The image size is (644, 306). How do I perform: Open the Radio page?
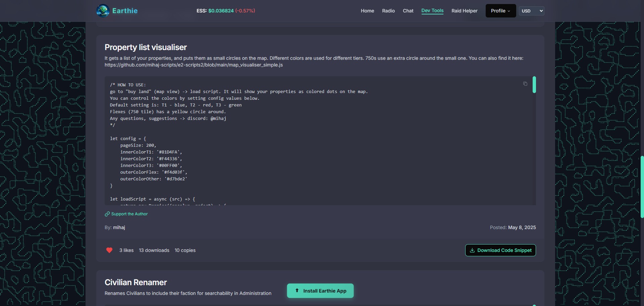tap(388, 11)
